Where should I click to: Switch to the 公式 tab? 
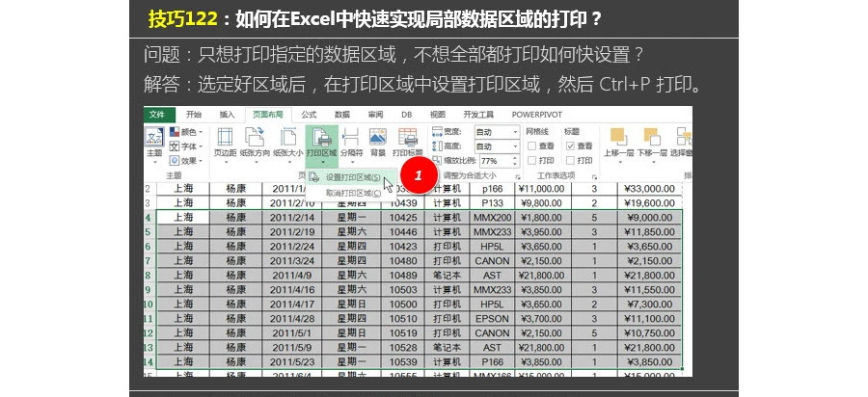pyautogui.click(x=309, y=115)
